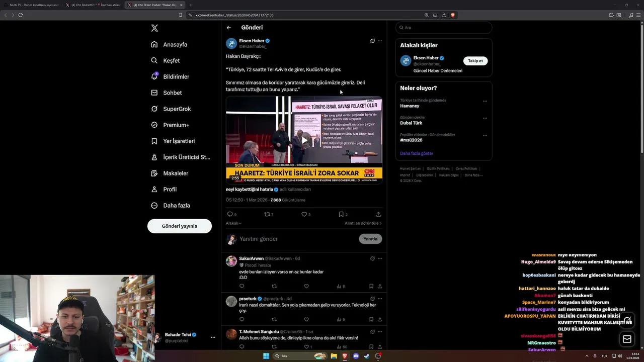Open Premium+ page
Screen dimensions: 644x362
(x=170, y=125)
